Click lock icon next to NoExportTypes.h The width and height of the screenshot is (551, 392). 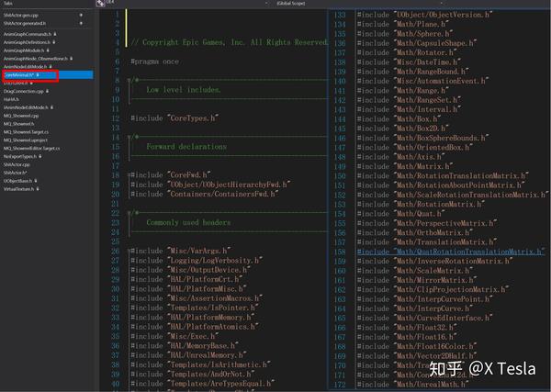pyautogui.click(x=39, y=156)
